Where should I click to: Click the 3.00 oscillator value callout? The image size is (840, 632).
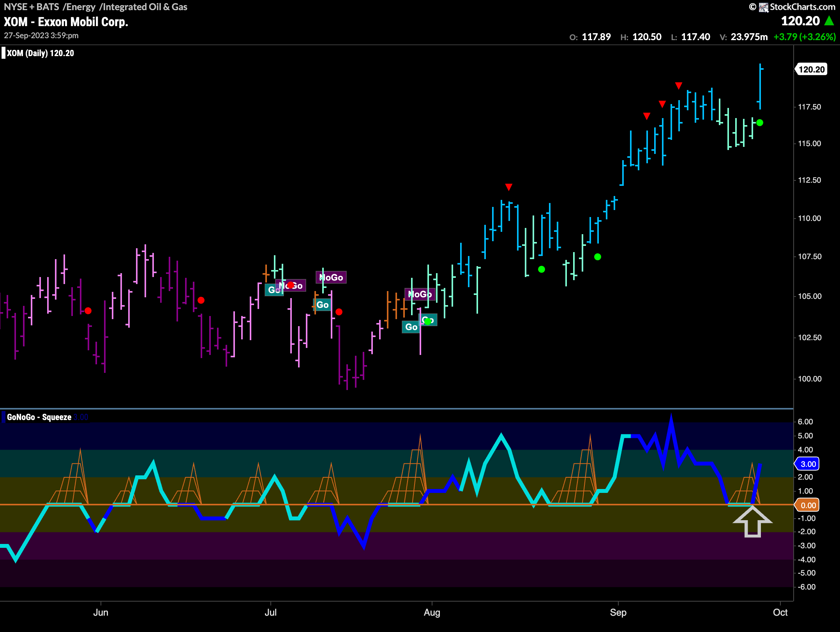[x=807, y=464]
